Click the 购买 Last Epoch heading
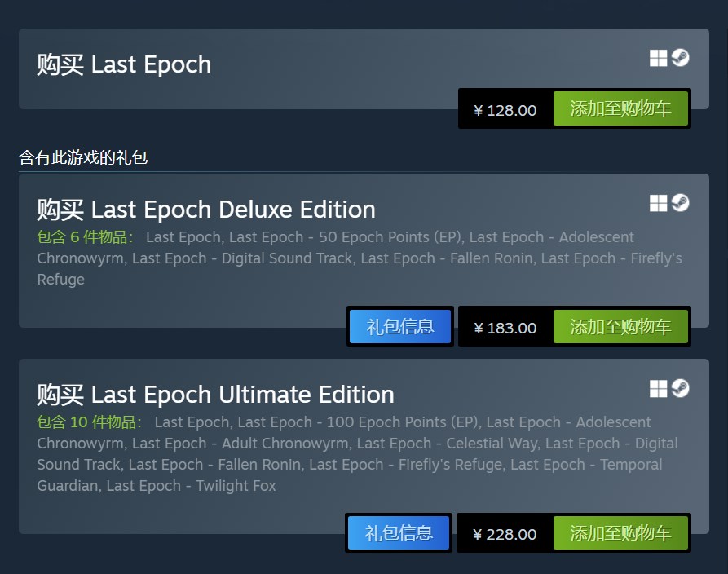This screenshot has height=574, width=728. (124, 64)
